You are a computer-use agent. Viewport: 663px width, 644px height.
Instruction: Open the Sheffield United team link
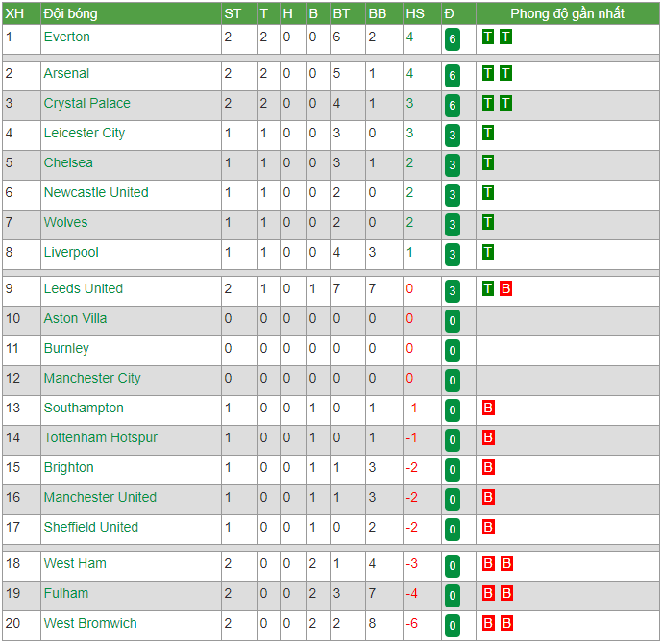point(91,527)
